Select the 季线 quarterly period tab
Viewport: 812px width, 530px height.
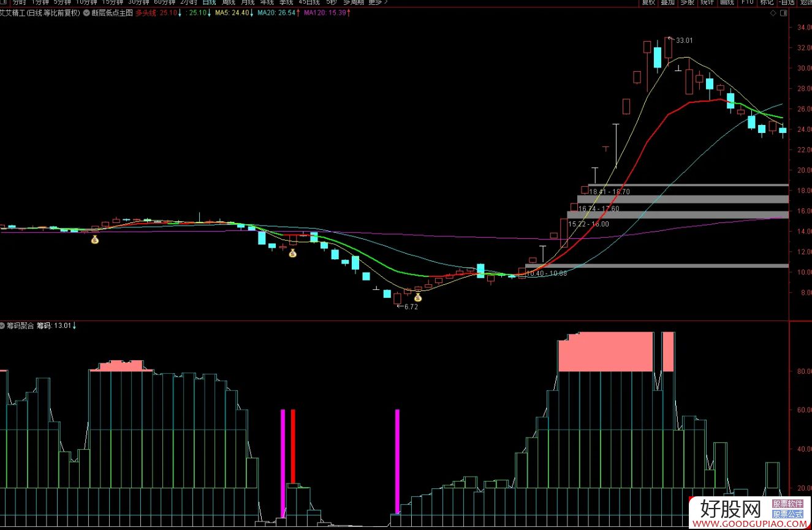pos(286,2)
